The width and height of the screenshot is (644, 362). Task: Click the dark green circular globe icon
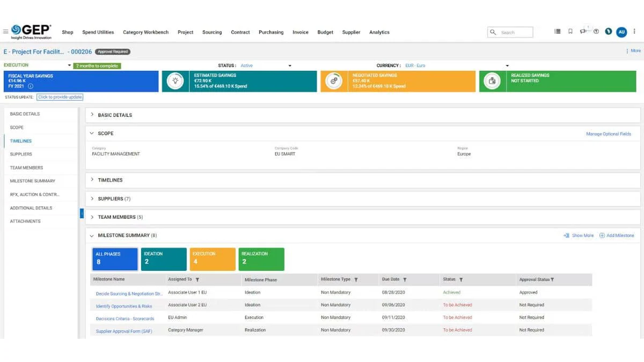609,32
